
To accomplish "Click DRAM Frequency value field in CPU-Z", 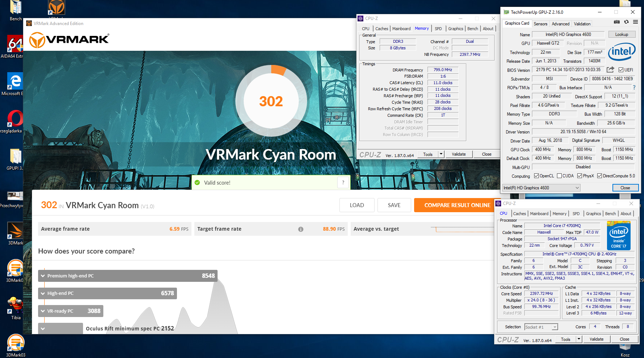I will (443, 70).
